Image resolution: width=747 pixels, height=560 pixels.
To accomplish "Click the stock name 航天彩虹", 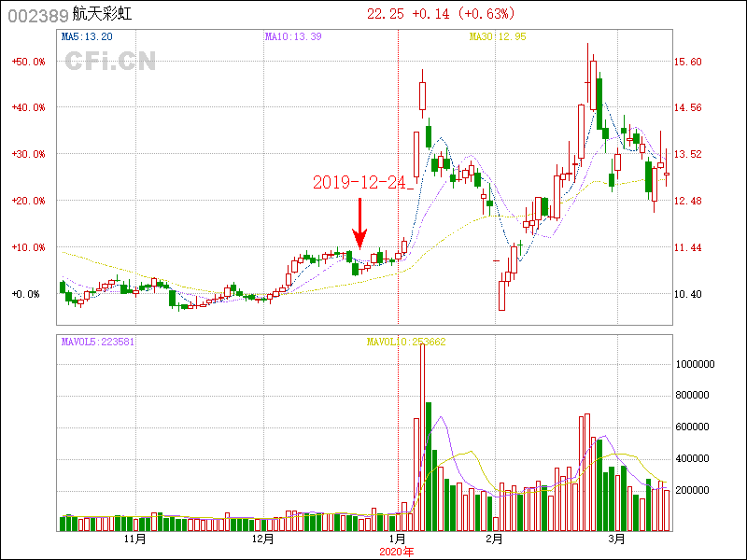I will (102, 14).
